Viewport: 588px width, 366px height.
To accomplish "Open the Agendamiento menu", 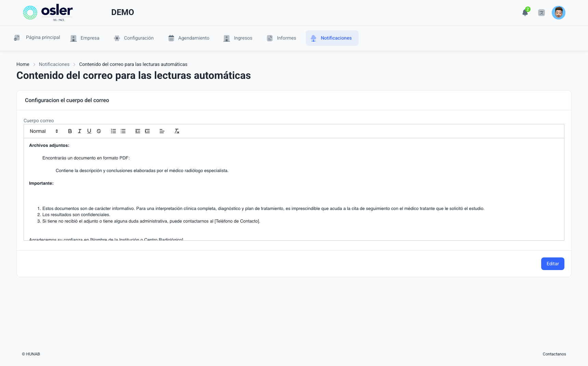I will [189, 38].
